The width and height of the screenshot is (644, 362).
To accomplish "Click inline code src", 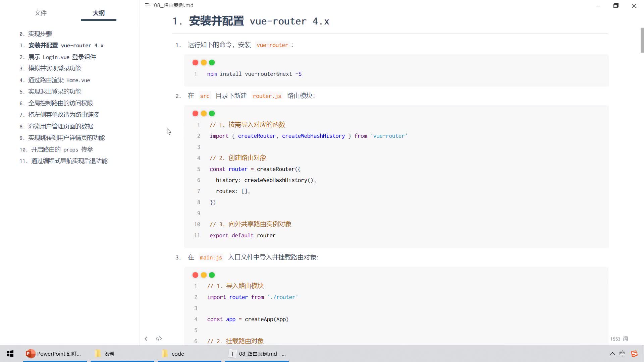I will coord(205,96).
